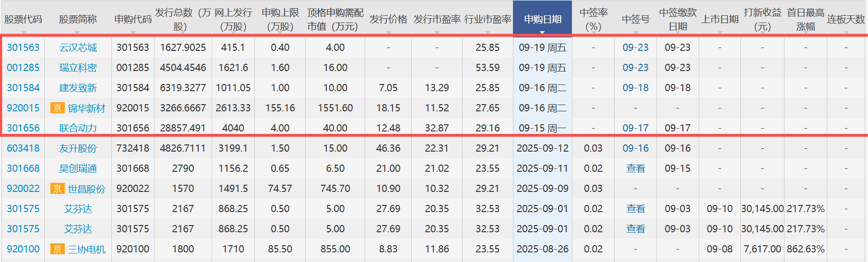Screen dimensions: 868x262
Task: Open the 三协电机 stock name link
Action: tap(86, 249)
